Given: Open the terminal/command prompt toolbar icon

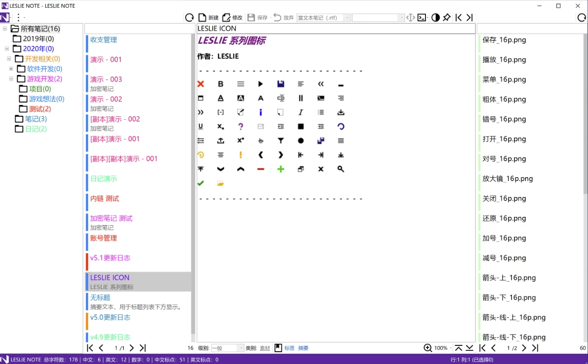Looking at the screenshot, I should click(422, 18).
